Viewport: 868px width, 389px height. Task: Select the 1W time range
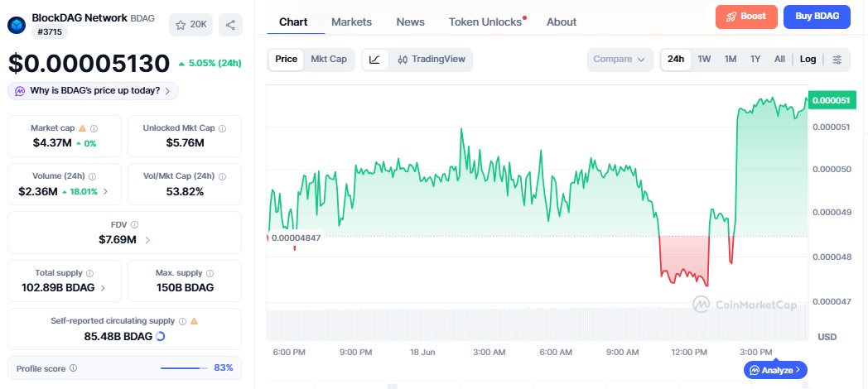(x=704, y=60)
